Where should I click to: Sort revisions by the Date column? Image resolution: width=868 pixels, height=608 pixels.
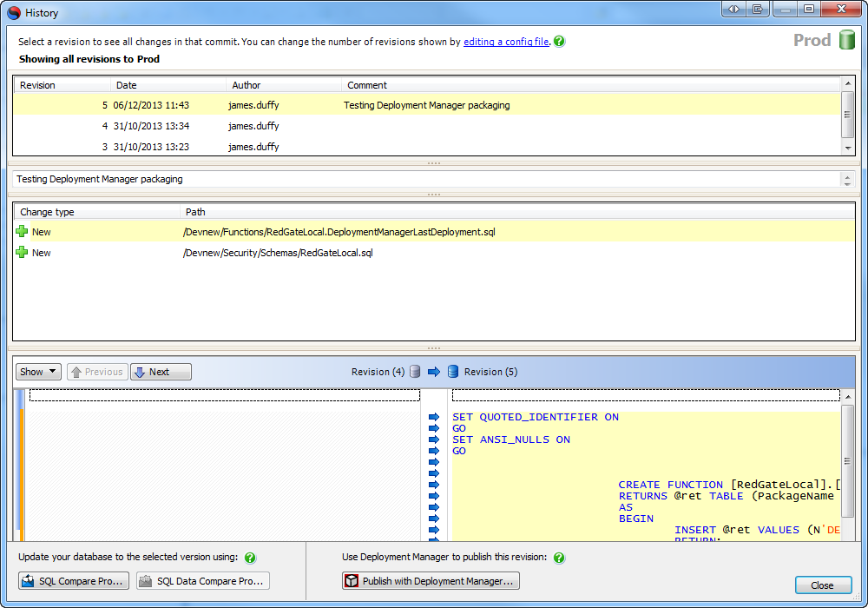(168, 85)
